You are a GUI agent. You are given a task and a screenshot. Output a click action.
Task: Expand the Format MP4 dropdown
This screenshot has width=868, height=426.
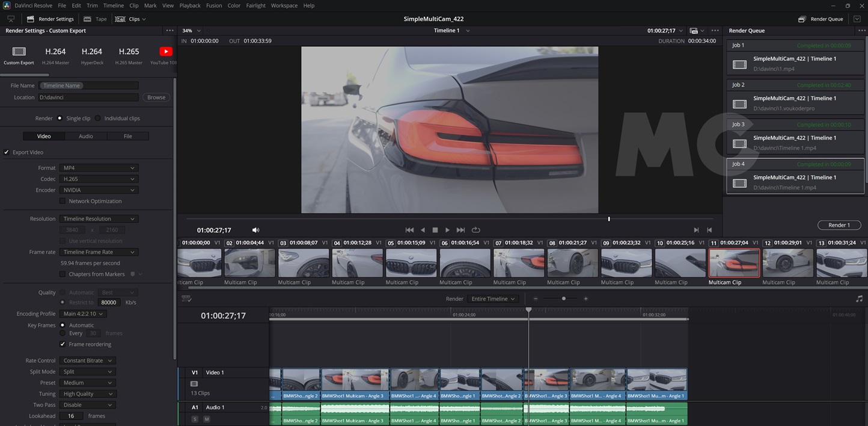pyautogui.click(x=99, y=168)
